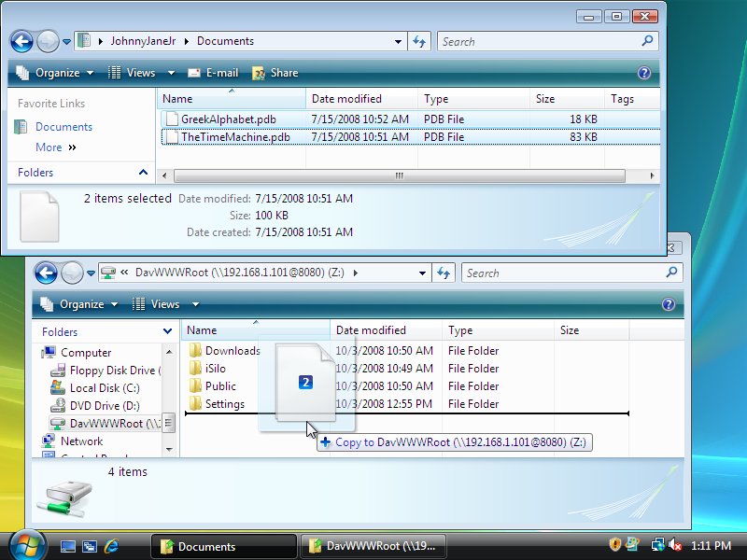
Task: Open Documents favorite link
Action: [x=63, y=127]
